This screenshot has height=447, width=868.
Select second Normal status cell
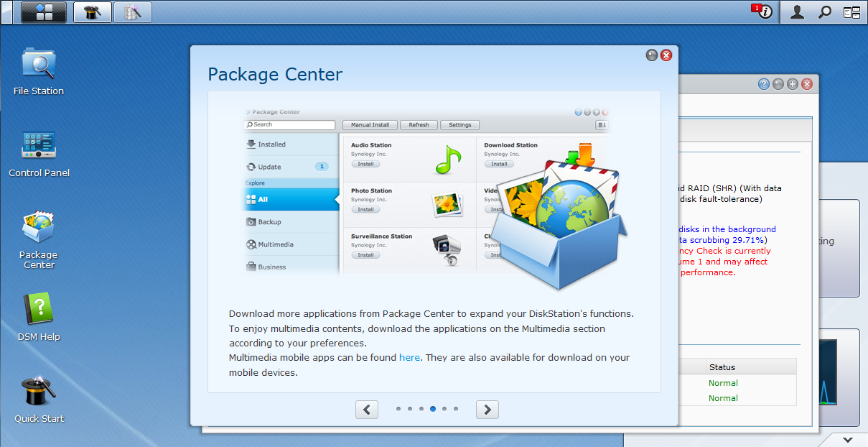pos(723,398)
